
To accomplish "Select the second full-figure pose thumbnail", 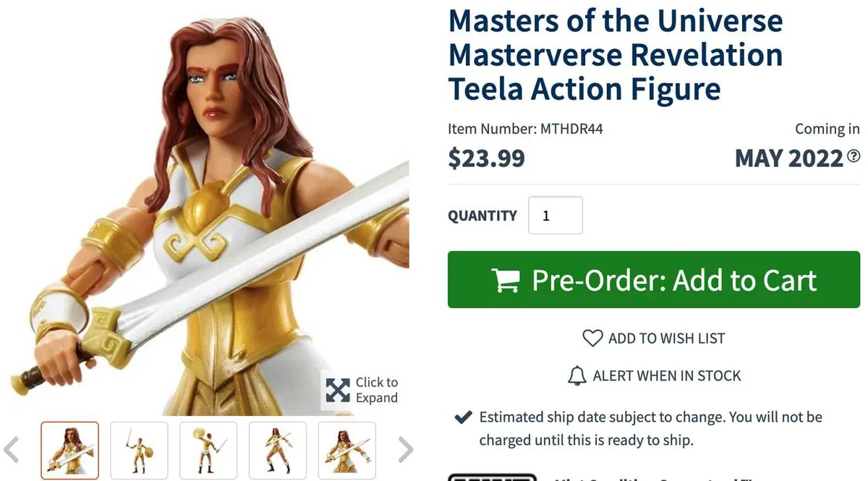I will [139, 450].
